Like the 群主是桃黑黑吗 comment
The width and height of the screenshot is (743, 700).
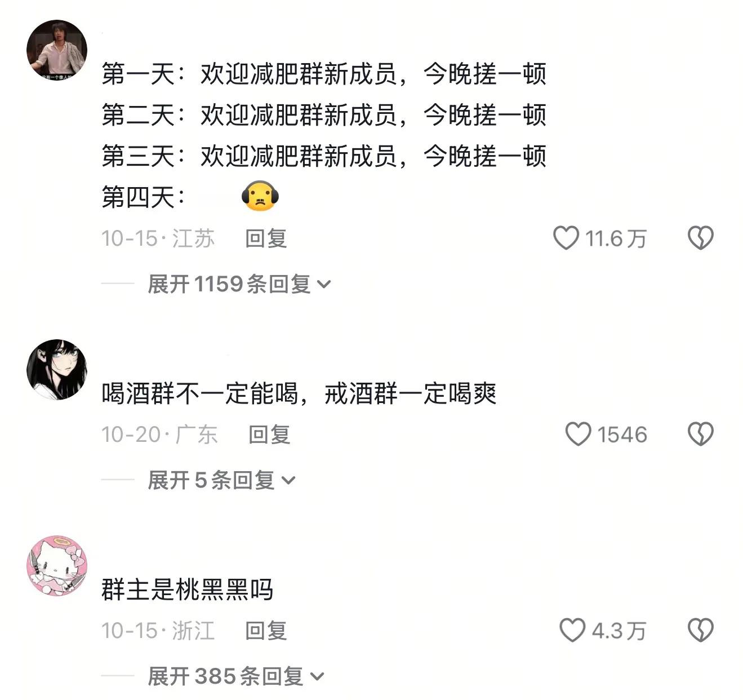coord(572,630)
